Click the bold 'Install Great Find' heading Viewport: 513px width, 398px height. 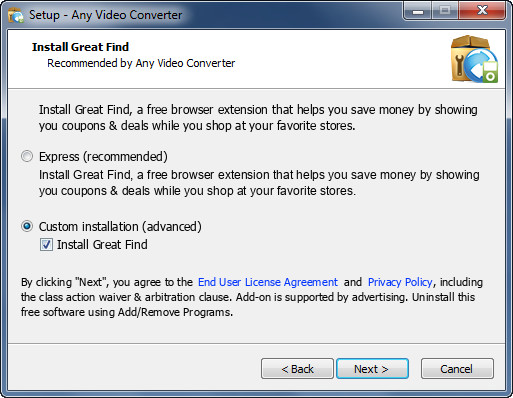[x=80, y=47]
